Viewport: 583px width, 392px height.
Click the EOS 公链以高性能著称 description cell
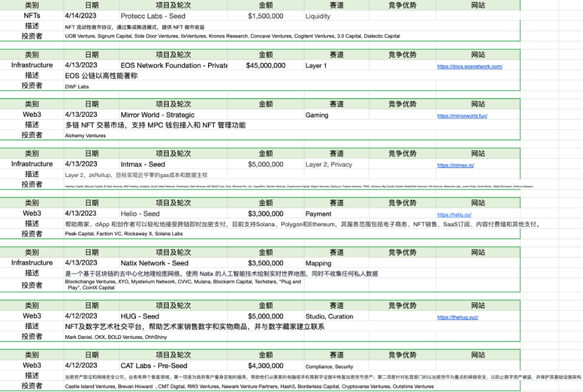pyautogui.click(x=101, y=76)
